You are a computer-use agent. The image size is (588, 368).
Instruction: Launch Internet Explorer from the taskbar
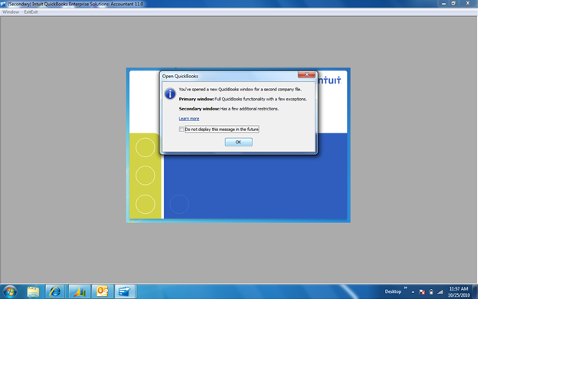(55, 292)
